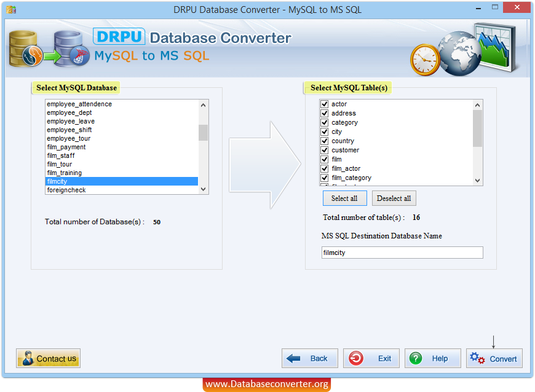Click table list scroll-down arrow
The height and width of the screenshot is (392, 535).
pyautogui.click(x=478, y=181)
